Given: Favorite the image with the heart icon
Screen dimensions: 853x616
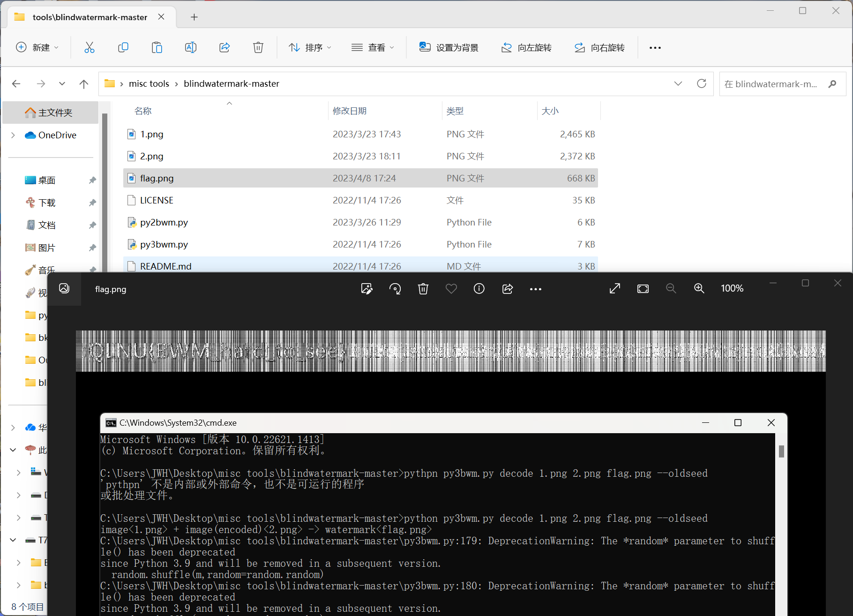Looking at the screenshot, I should (x=451, y=289).
